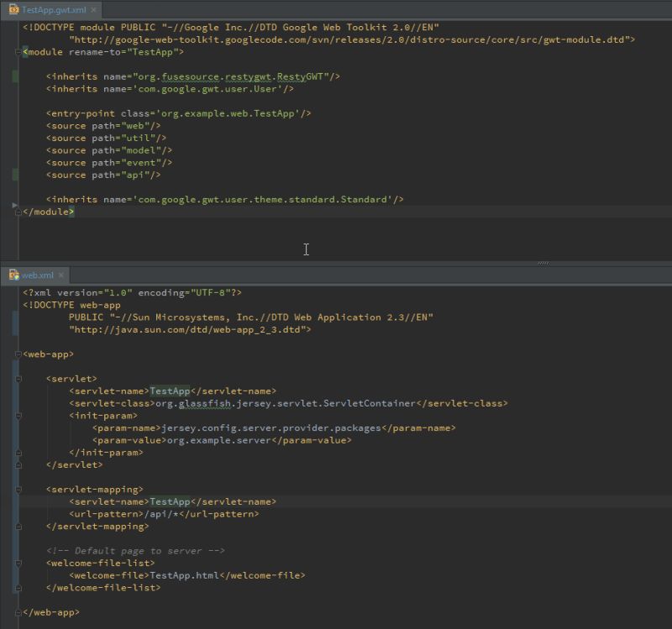This screenshot has height=629, width=672.
Task: Collapse the <welcome-file-list> block fold marker
Action: coord(18,563)
